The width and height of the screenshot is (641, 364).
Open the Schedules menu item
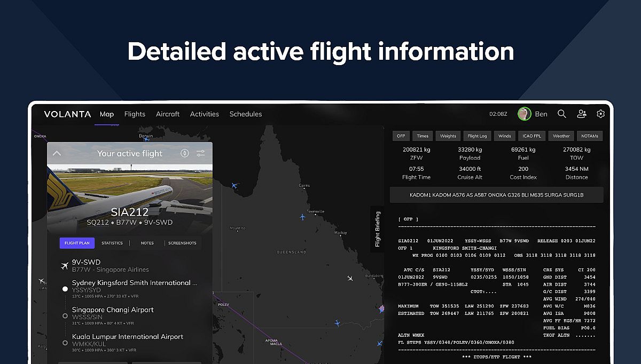[246, 114]
